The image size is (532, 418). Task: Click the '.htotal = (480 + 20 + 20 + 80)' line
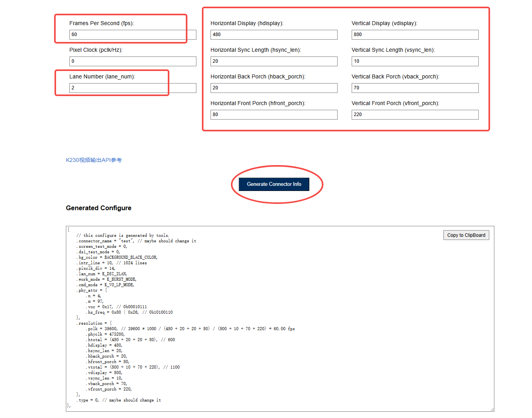tap(131, 340)
